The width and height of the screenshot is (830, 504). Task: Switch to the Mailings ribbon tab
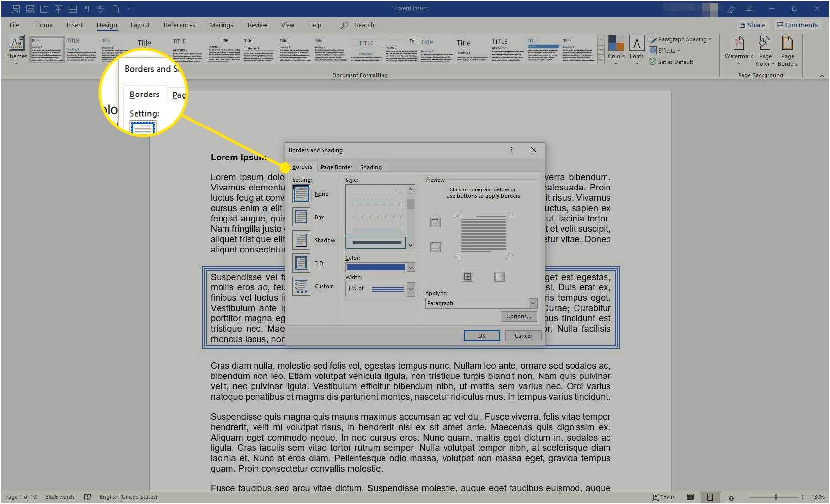[x=221, y=25]
